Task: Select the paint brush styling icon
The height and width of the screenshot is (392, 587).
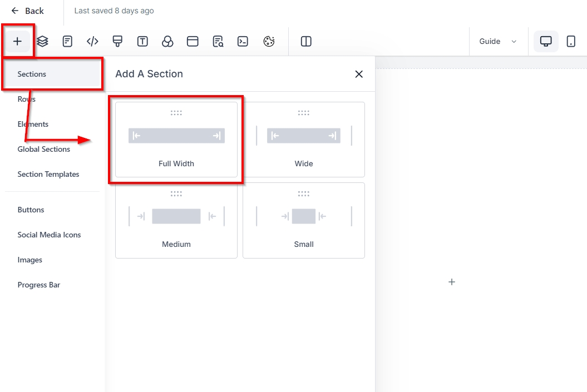Action: coord(117,41)
